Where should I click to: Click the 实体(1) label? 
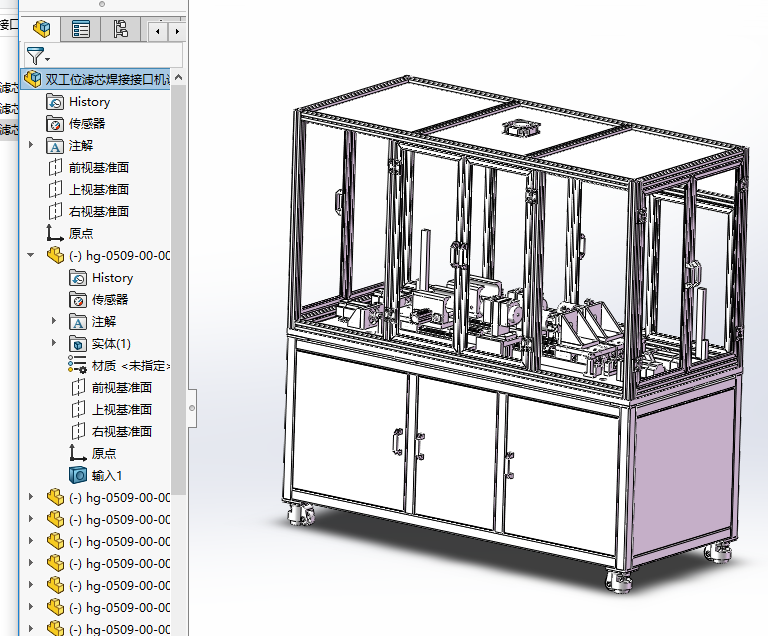click(x=111, y=343)
